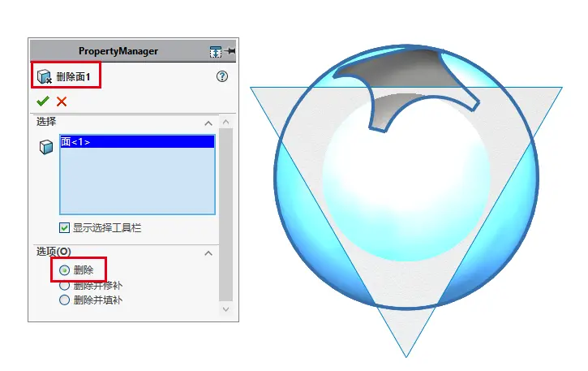The width and height of the screenshot is (588, 371).
Task: Click the PropertyManager title text
Action: (118, 51)
